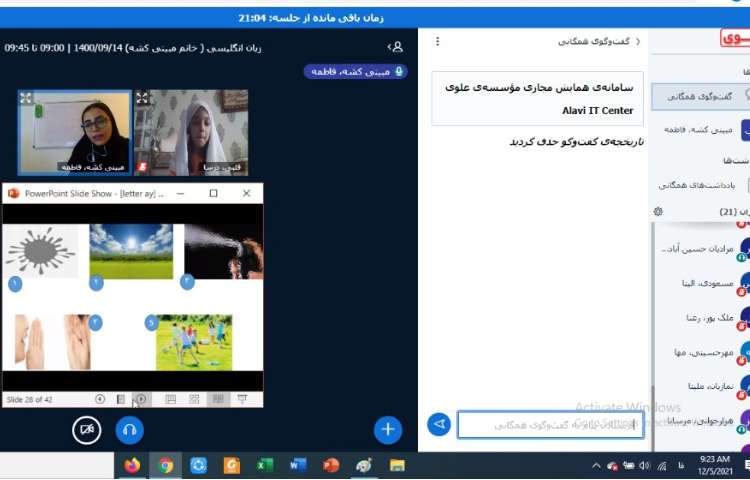
Task: Click the gray splash picture on the slide
Action: [x=41, y=251]
